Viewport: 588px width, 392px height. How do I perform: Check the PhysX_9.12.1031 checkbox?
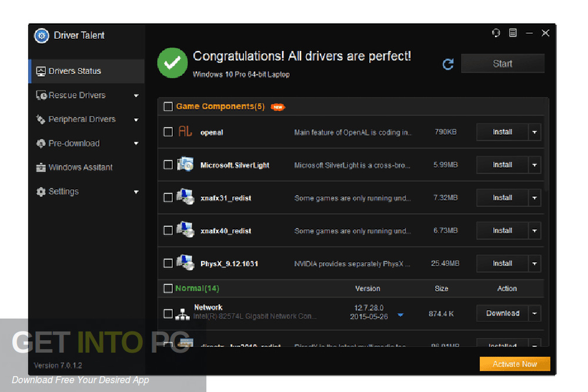(168, 263)
